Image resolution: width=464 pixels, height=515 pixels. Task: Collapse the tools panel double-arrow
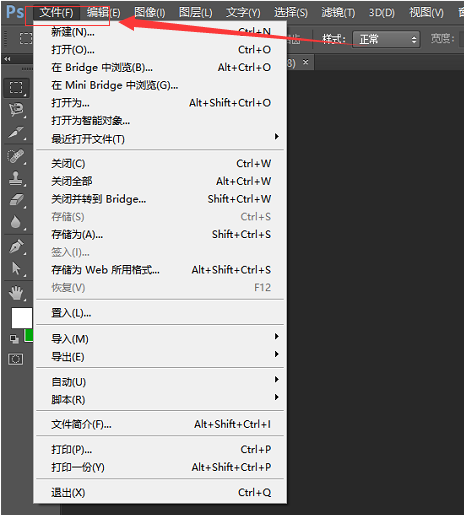(x=7, y=59)
